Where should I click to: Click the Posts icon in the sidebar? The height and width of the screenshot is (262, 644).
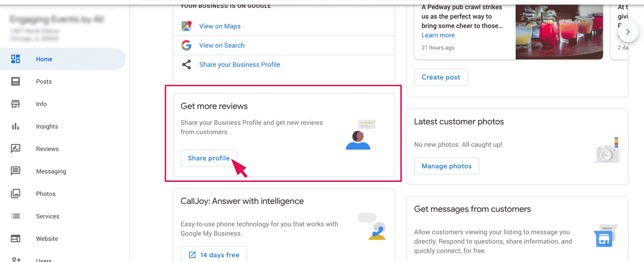coord(15,81)
